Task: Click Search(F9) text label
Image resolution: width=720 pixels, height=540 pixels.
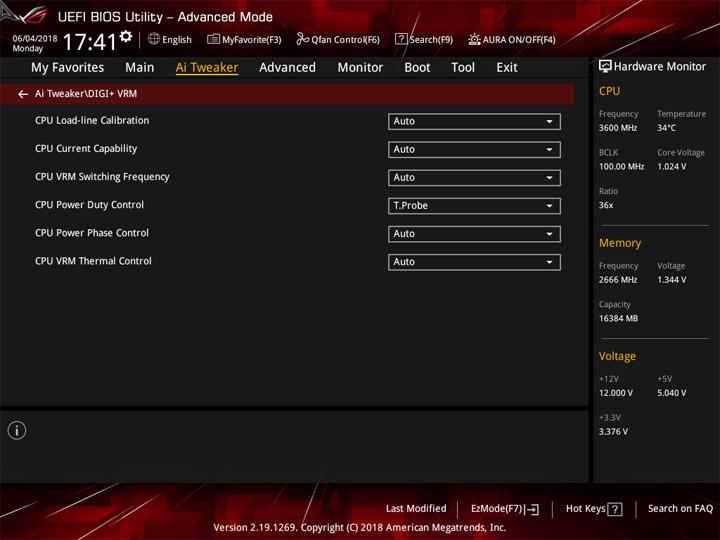Action: (x=431, y=40)
